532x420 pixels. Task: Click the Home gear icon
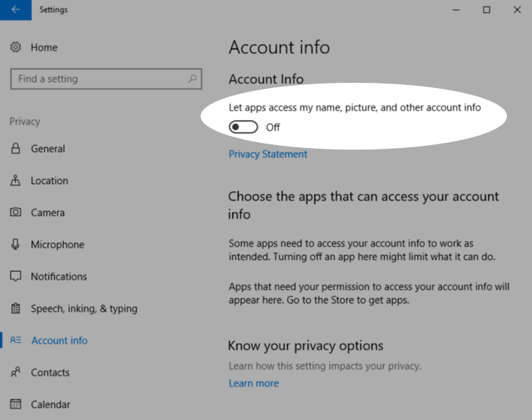coord(16,47)
